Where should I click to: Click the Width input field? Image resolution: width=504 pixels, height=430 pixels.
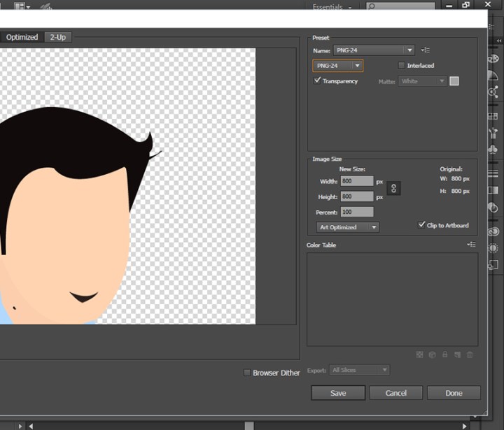coord(357,182)
